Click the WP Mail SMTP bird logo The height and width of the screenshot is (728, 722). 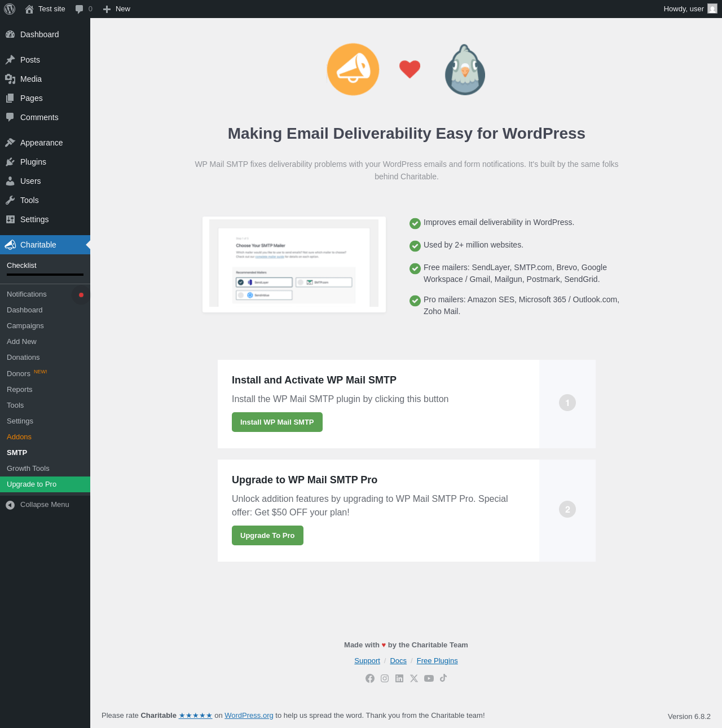[465, 69]
